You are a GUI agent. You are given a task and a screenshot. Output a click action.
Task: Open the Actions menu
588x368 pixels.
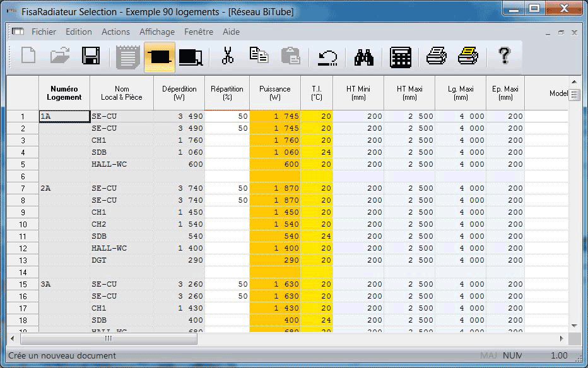click(115, 32)
